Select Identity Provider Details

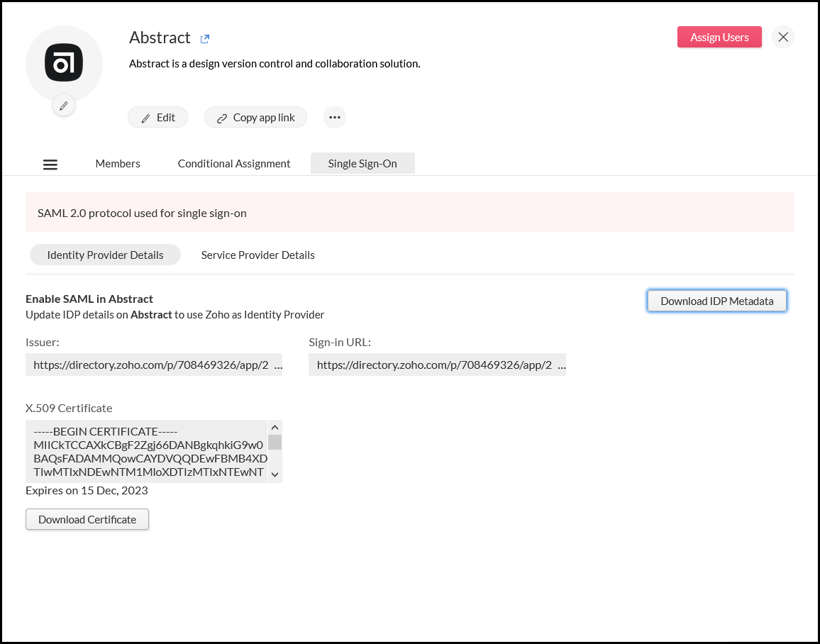pos(105,255)
